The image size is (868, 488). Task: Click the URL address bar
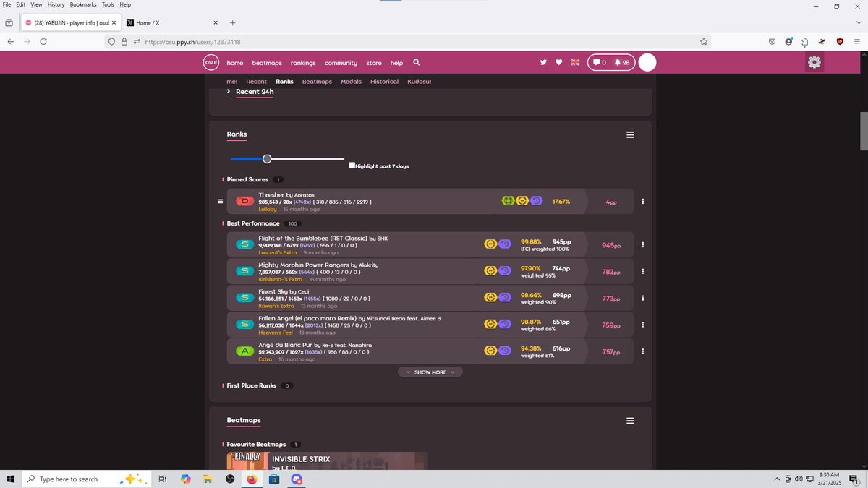point(409,42)
